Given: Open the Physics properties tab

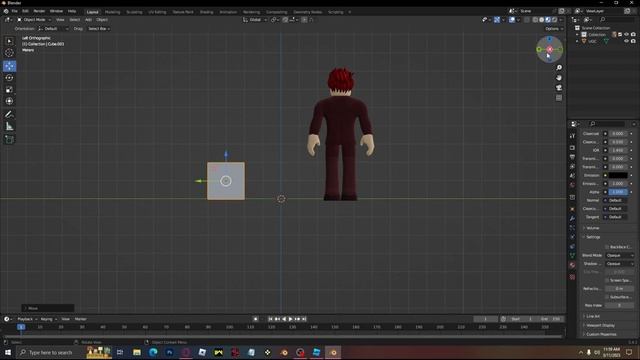Looking at the screenshot, I should pyautogui.click(x=572, y=237).
